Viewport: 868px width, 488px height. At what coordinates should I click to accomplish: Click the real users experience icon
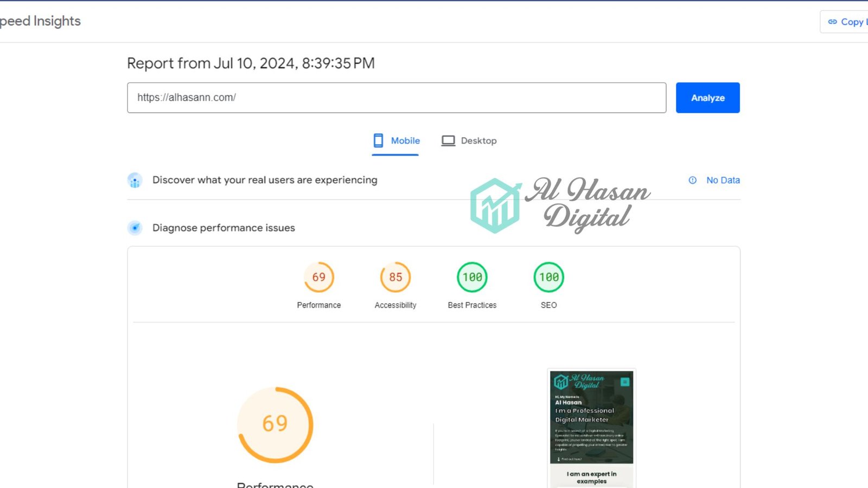pos(135,180)
